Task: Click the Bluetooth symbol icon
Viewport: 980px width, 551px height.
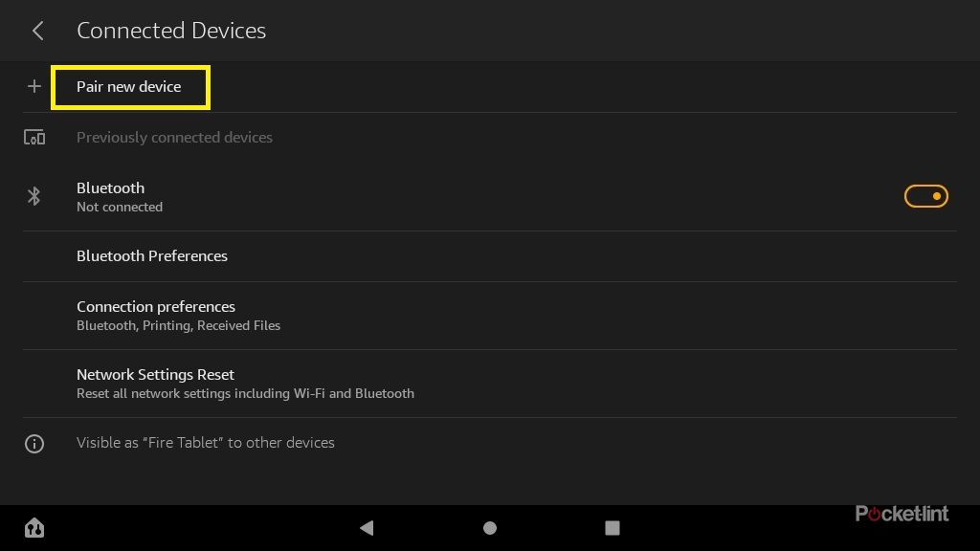Action: (x=34, y=196)
